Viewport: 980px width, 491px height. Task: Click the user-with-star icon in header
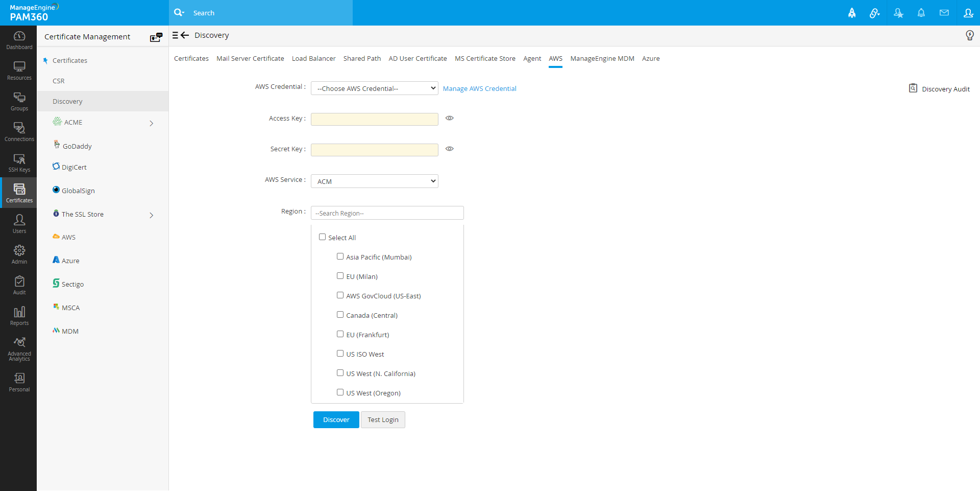(898, 13)
